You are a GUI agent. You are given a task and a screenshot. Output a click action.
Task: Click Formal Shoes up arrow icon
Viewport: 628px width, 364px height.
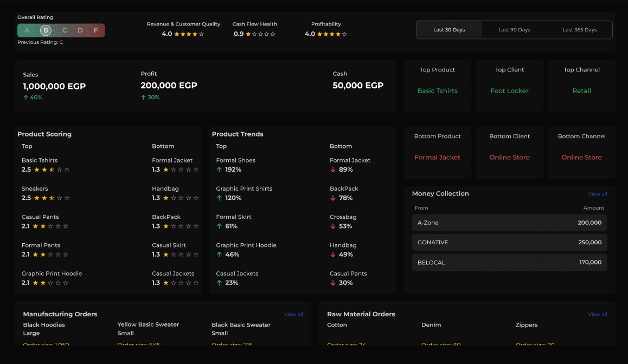[x=219, y=170]
